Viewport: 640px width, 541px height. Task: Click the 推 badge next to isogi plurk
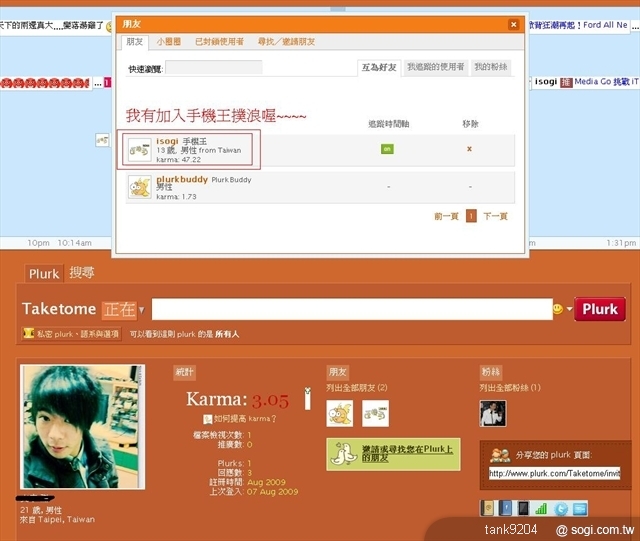(566, 82)
